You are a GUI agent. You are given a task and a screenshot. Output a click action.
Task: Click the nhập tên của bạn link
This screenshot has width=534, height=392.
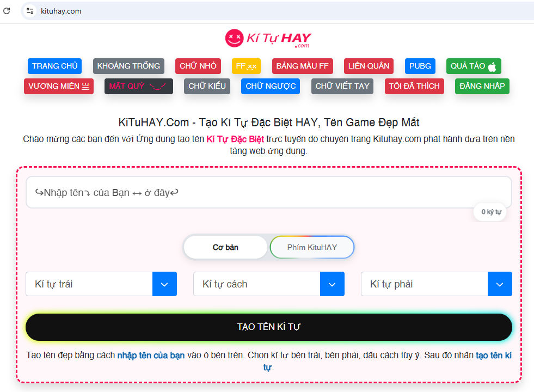coord(151,356)
